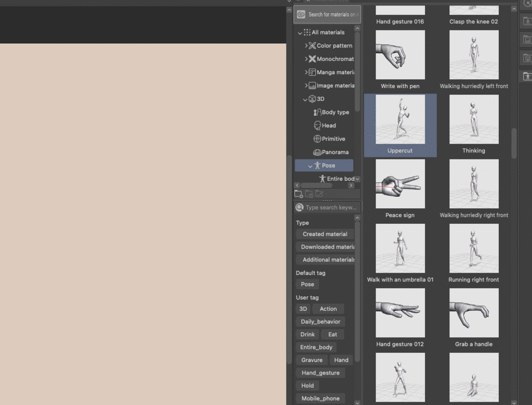Open the Primitive category
532x405 pixels.
click(329, 139)
